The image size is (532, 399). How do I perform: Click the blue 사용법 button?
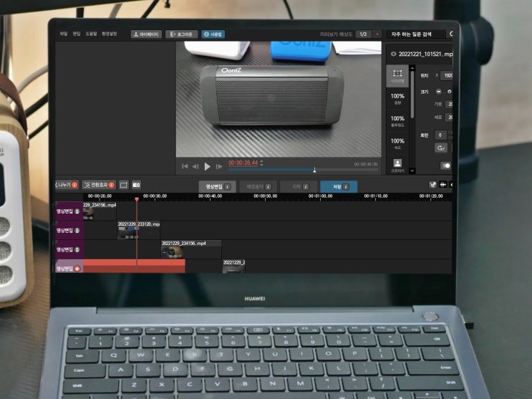tap(213, 34)
